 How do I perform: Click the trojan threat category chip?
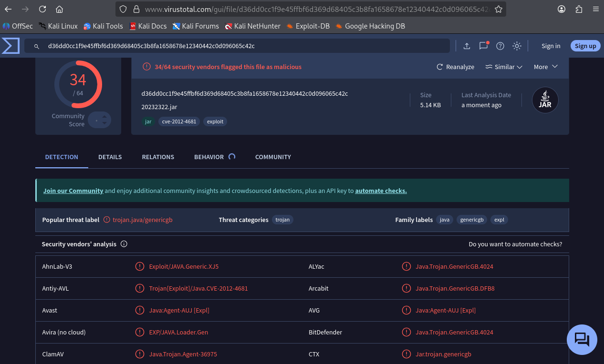click(x=282, y=220)
